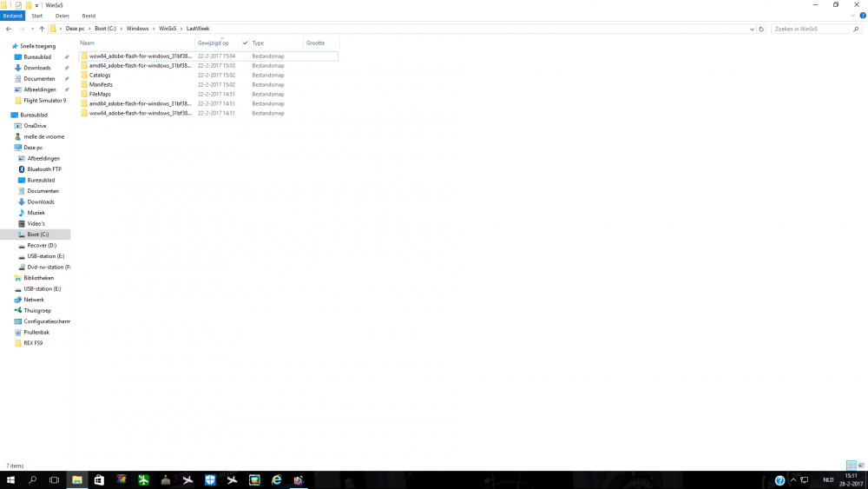Open the address bar history dropdown
Viewport: 868px width, 489px height.
click(752, 29)
